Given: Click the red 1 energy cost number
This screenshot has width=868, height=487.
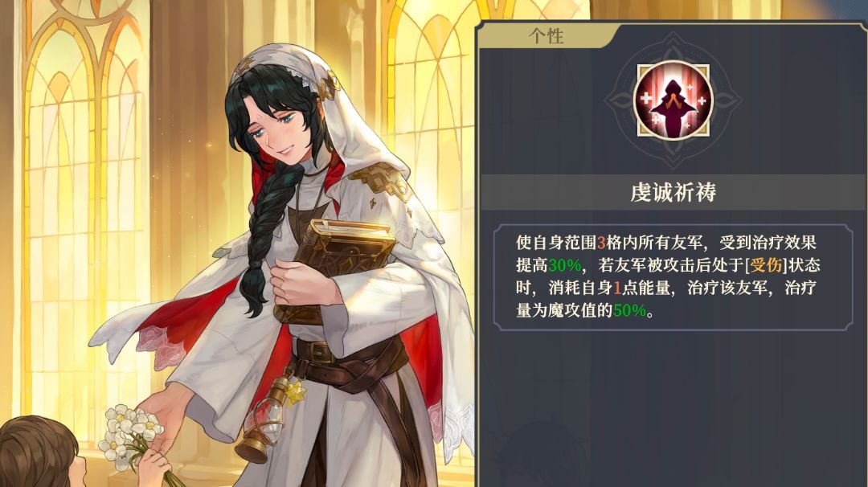Looking at the screenshot, I should tap(617, 289).
